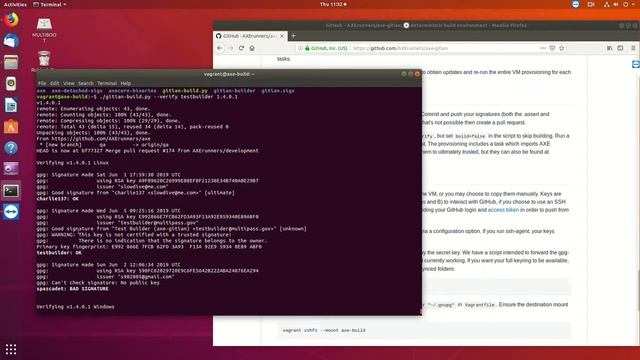
Task: Click the Firefox page vertical scrollbar
Action: 638,290
